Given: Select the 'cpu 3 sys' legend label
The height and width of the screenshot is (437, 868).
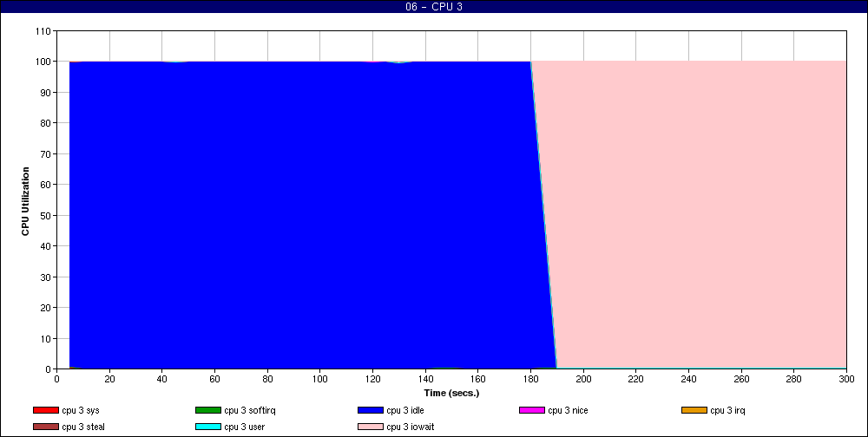Looking at the screenshot, I should 81,410.
